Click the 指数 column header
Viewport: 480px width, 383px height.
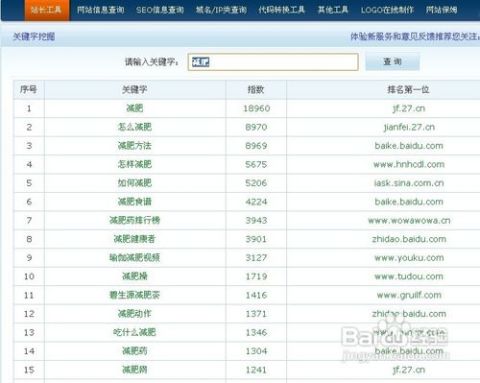coord(256,89)
